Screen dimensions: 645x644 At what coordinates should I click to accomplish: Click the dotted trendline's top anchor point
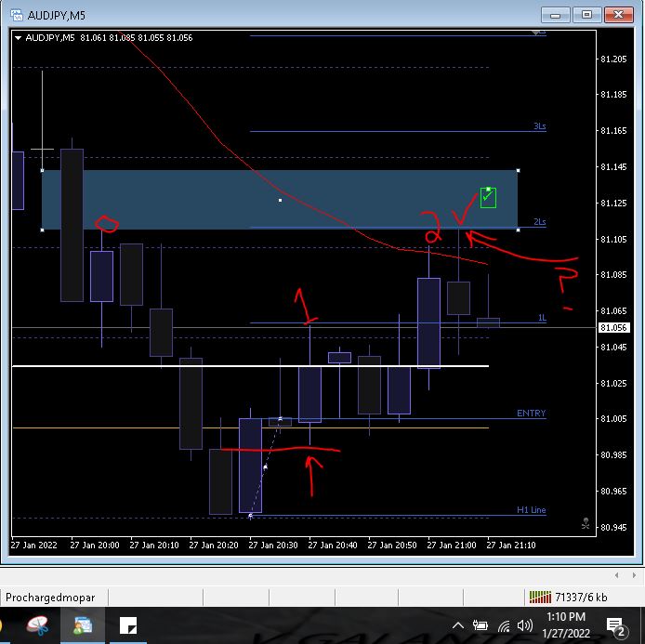coord(280,419)
